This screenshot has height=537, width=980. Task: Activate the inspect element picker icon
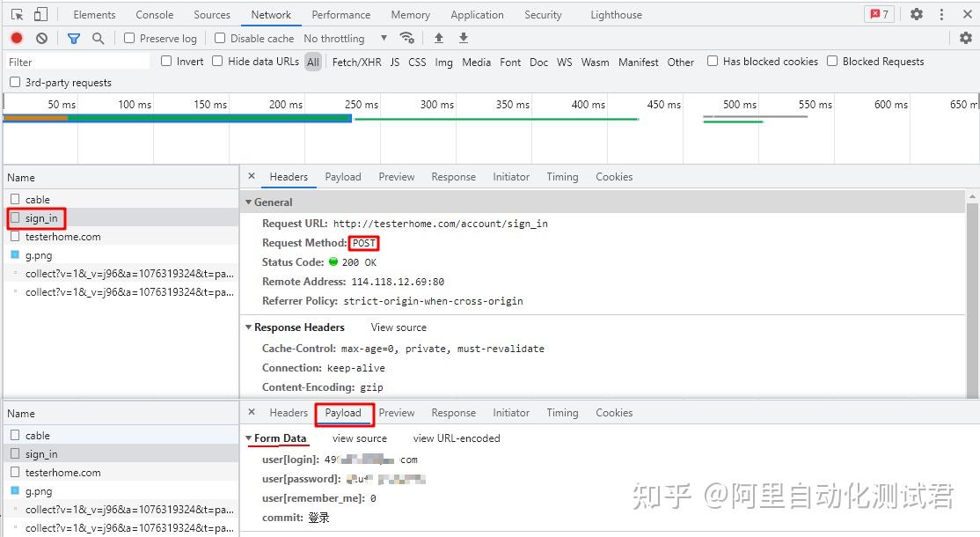coord(17,14)
